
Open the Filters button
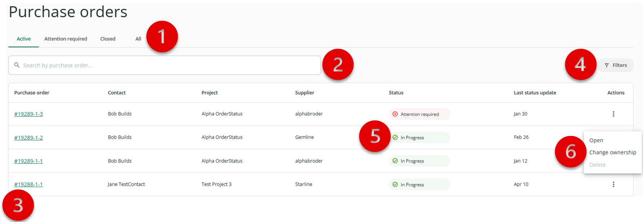[616, 65]
